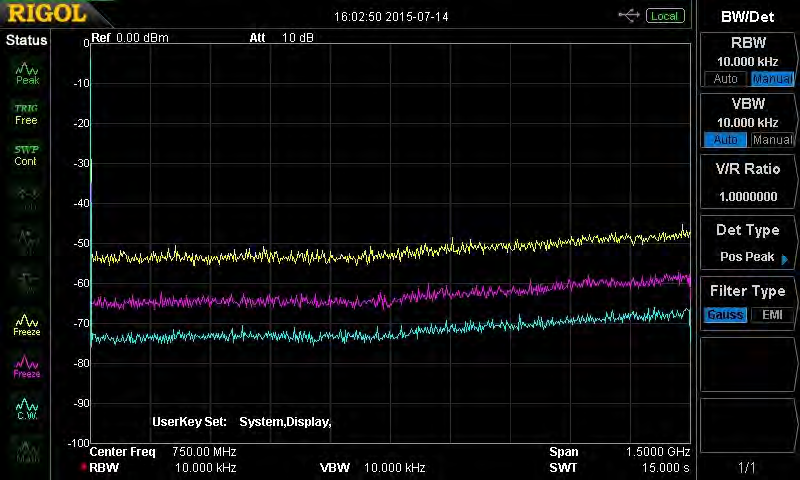The height and width of the screenshot is (480, 800).
Task: Click the BW/Det menu title
Action: 747,17
